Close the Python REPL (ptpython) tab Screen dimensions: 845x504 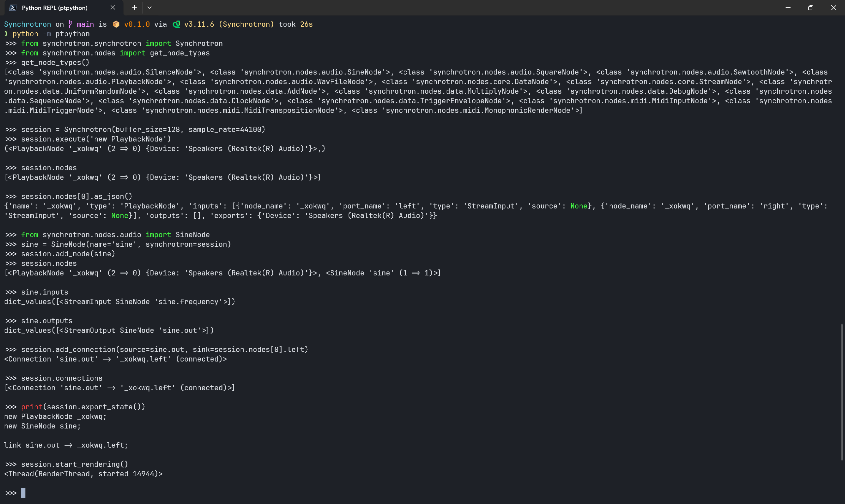(113, 8)
